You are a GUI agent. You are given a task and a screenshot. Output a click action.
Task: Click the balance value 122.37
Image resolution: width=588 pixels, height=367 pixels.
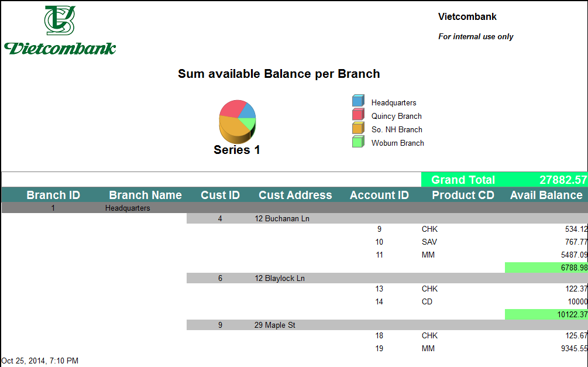576,289
